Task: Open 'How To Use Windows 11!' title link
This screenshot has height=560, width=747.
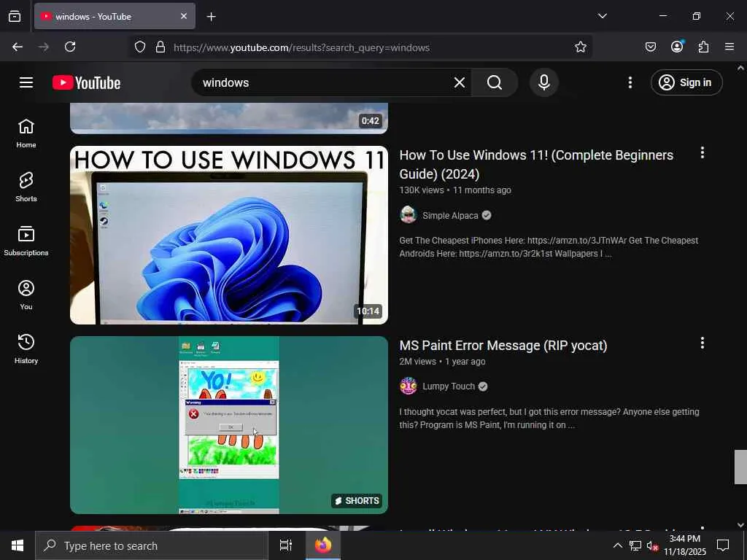Action: [x=536, y=164]
